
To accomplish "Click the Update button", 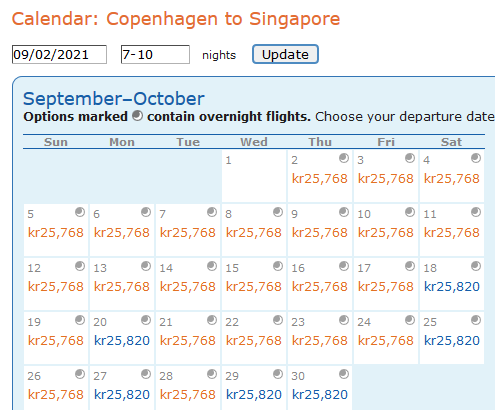I will (285, 54).
